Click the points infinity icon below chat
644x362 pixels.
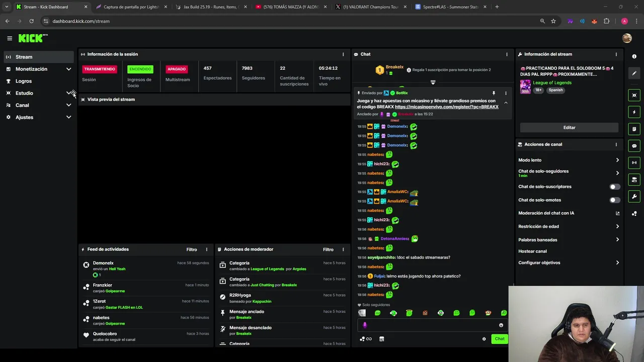pos(366,339)
